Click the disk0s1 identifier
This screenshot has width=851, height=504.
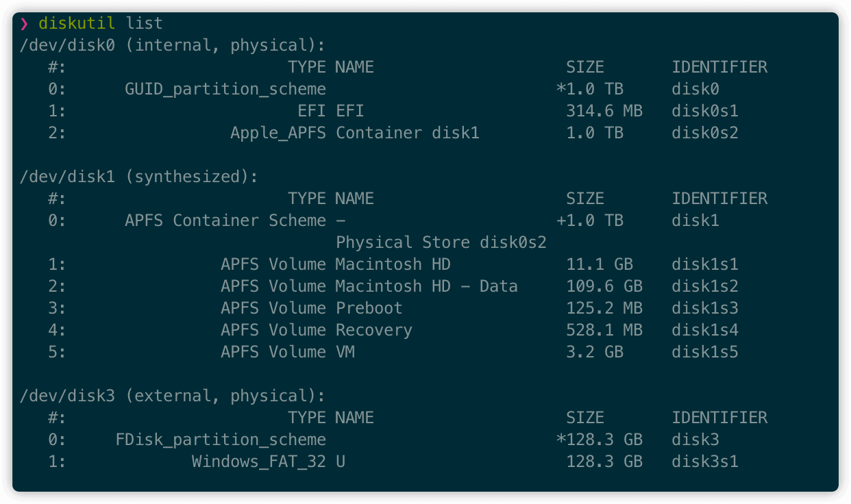click(704, 111)
